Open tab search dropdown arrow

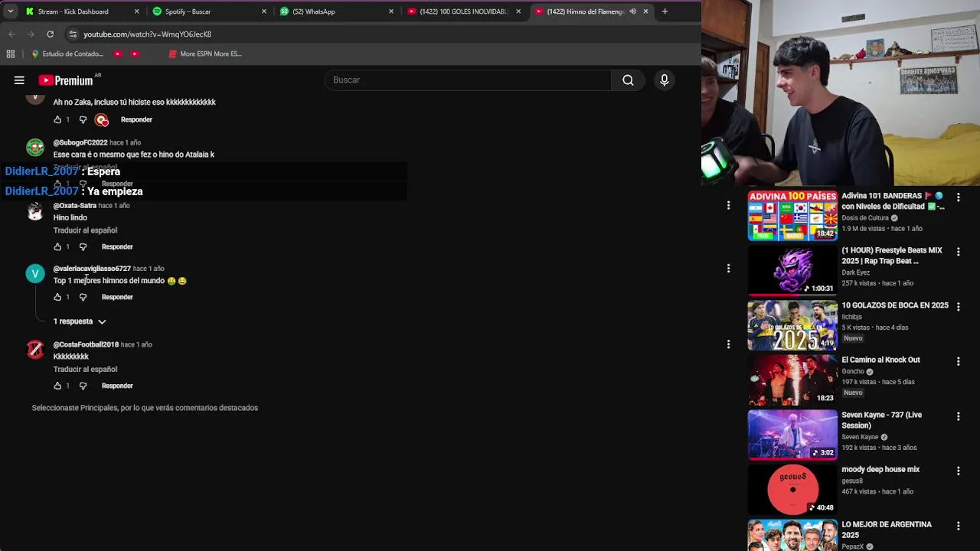pyautogui.click(x=10, y=11)
